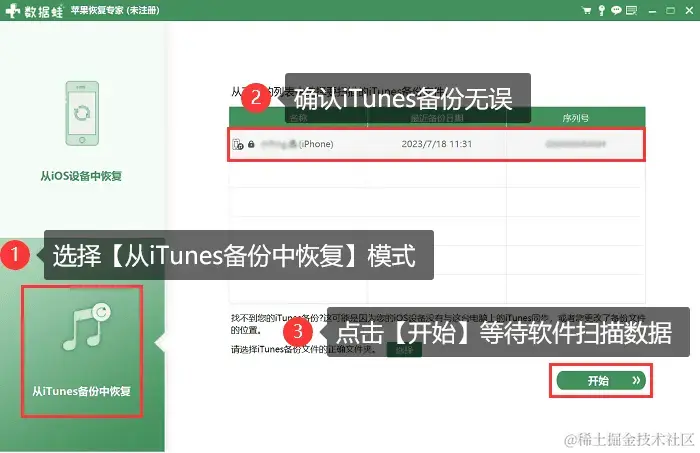
Task: Open the chat bubble support icon
Action: click(x=616, y=10)
